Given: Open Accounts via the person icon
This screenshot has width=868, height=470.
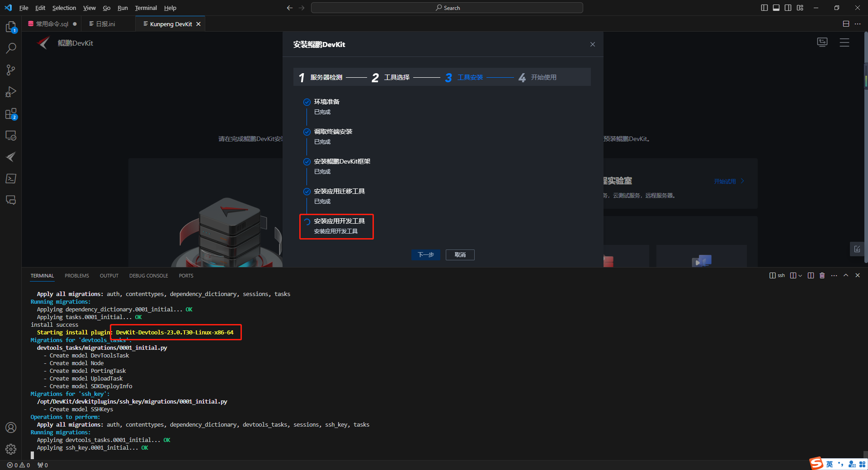Looking at the screenshot, I should 11,428.
